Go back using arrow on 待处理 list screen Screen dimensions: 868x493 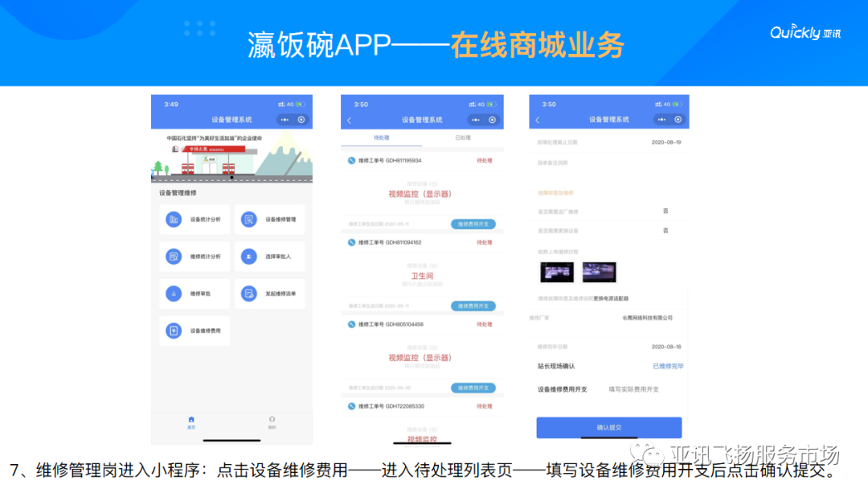coord(350,120)
